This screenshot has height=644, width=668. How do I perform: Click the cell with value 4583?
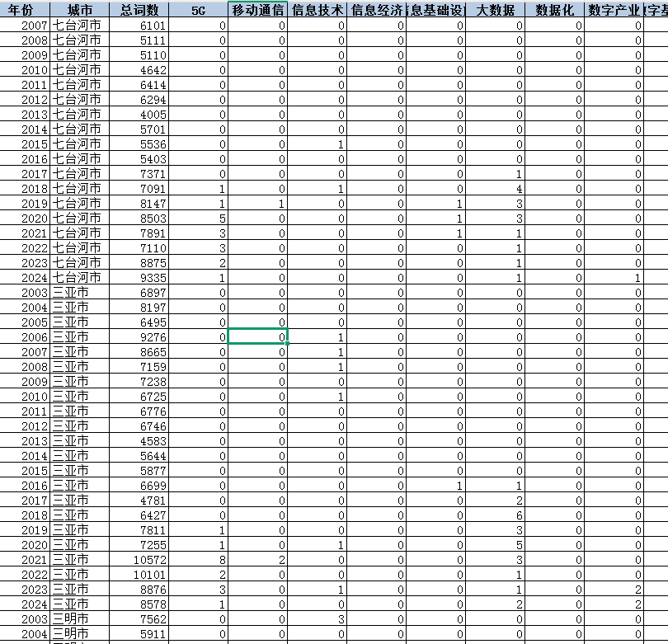(x=139, y=441)
